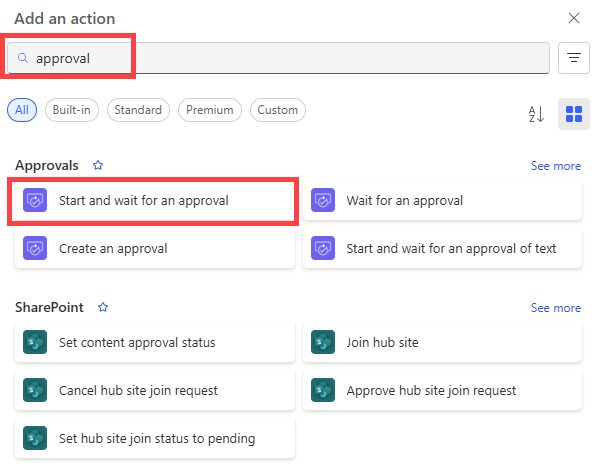599x476 pixels.
Task: Select the Custom filter pill
Action: pos(278,110)
